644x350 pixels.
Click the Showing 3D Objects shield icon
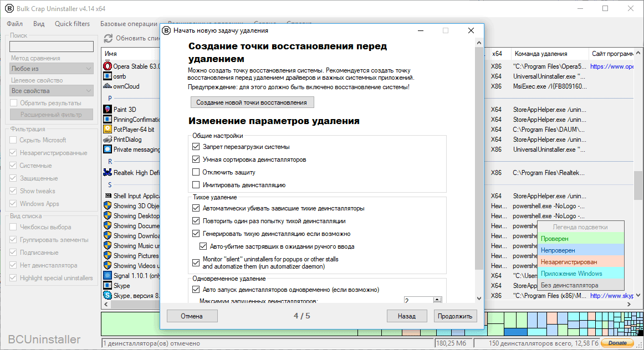108,205
